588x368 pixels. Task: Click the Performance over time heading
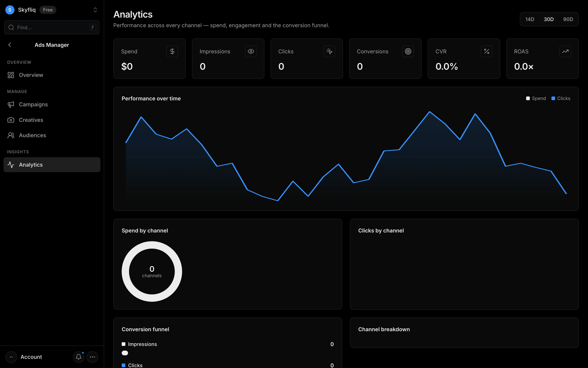(151, 99)
